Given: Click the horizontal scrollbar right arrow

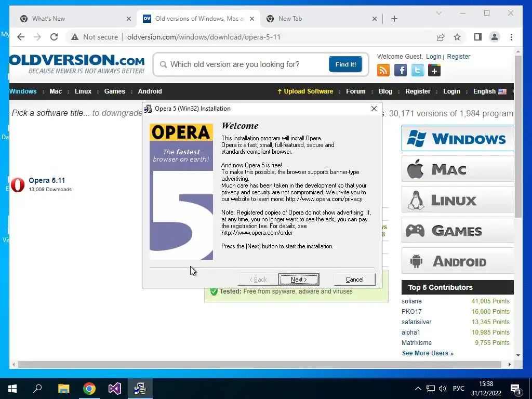Looking at the screenshot, I should [x=509, y=364].
